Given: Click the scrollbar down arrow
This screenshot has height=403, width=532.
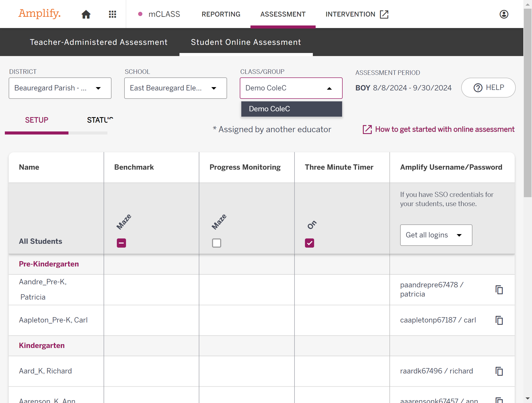Looking at the screenshot, I should coord(528,398).
